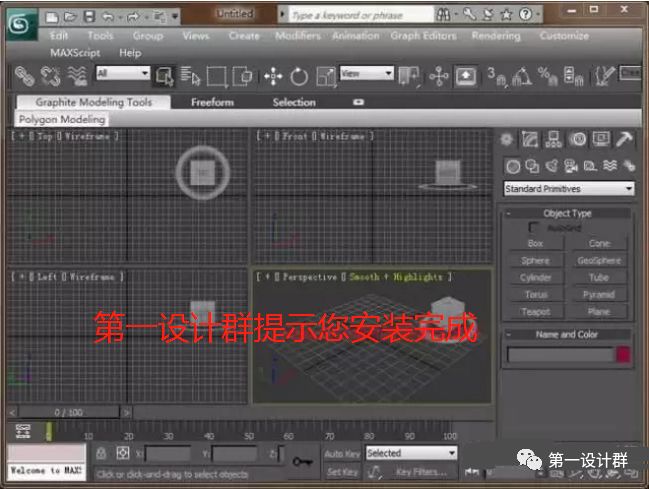Image resolution: width=649 pixels, height=489 pixels.
Task: Open the Tools menu
Action: [101, 36]
